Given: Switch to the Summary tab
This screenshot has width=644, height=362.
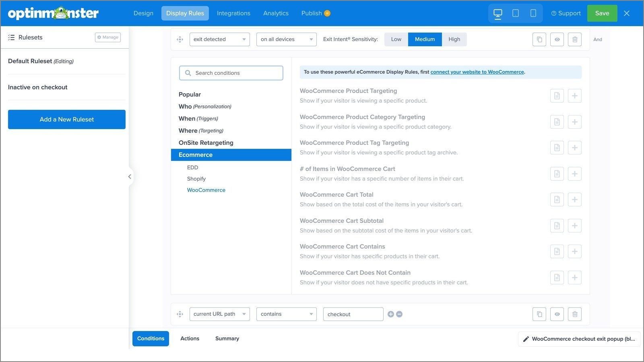Looking at the screenshot, I should coord(227,339).
